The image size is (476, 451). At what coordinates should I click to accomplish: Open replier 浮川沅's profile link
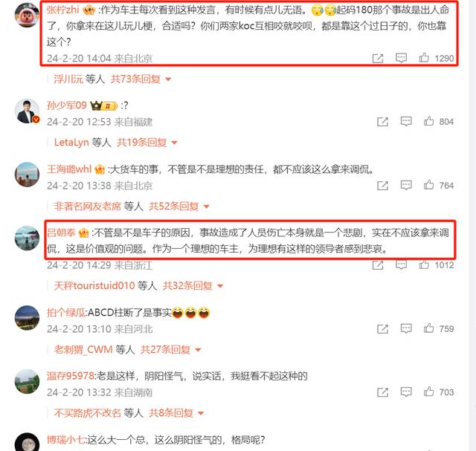[68, 80]
